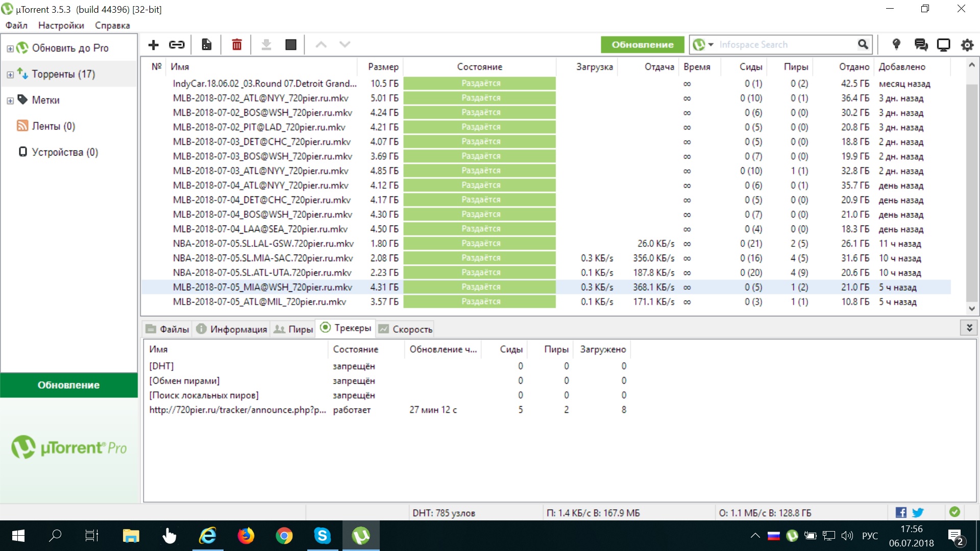Open the Файл menu

pos(16,25)
